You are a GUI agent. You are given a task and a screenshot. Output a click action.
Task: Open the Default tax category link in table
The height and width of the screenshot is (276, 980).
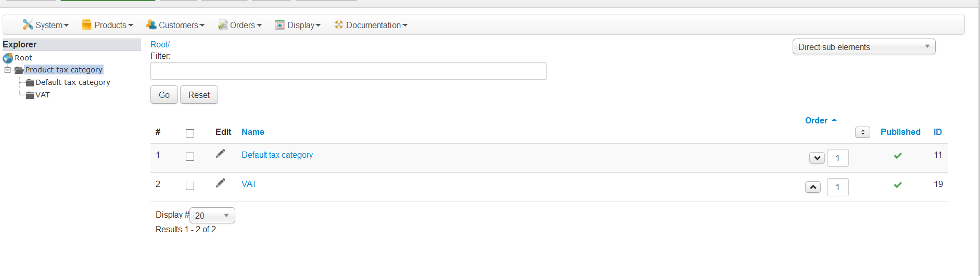[x=277, y=155]
